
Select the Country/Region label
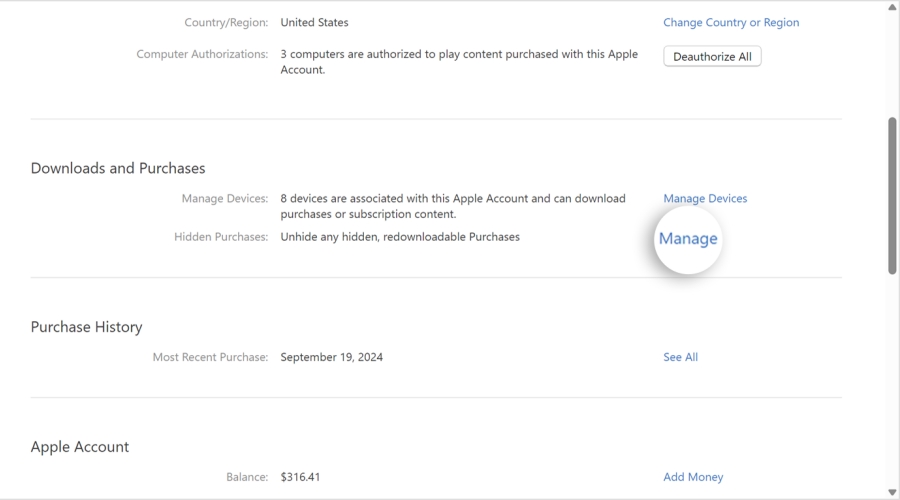click(226, 22)
